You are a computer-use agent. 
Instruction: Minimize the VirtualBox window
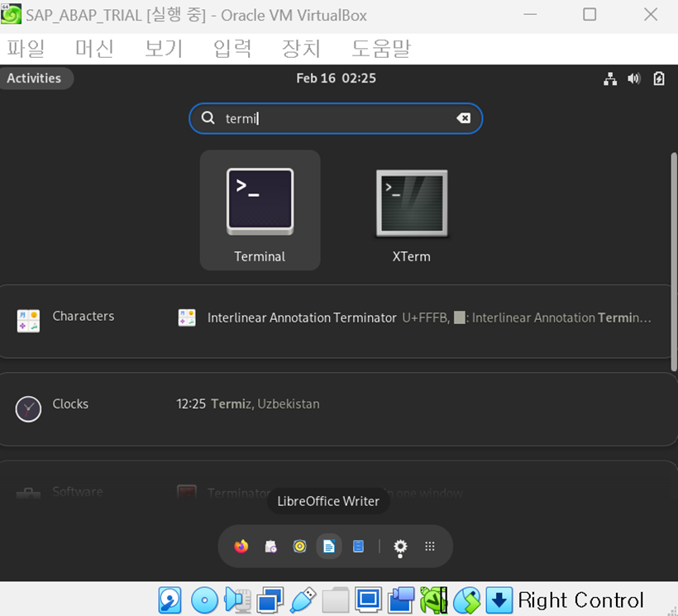[x=530, y=15]
